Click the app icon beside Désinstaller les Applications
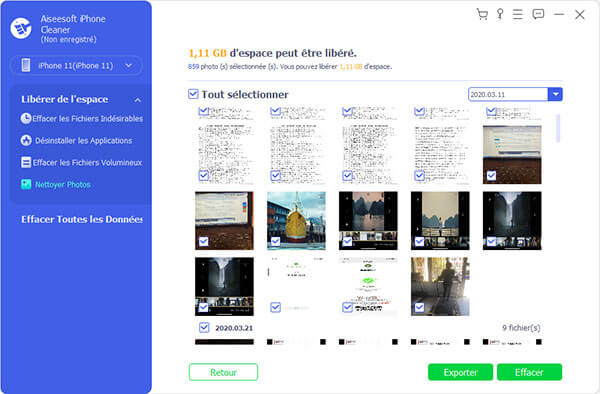This screenshot has width=600, height=394. click(26, 140)
